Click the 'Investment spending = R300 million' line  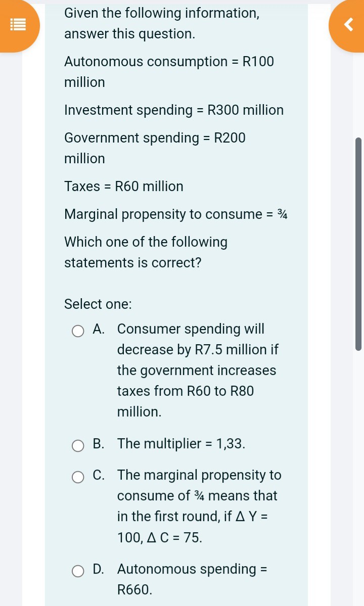click(x=174, y=110)
